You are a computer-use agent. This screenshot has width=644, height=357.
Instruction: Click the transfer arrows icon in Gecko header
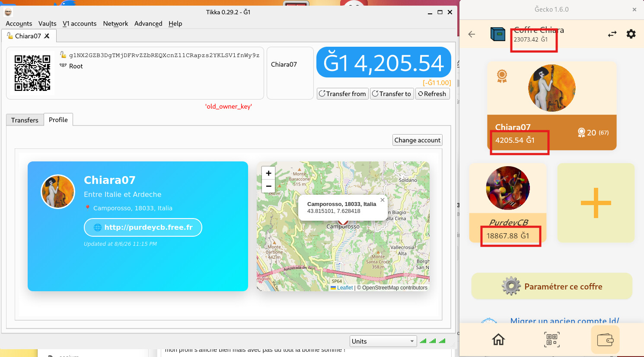[x=612, y=34]
